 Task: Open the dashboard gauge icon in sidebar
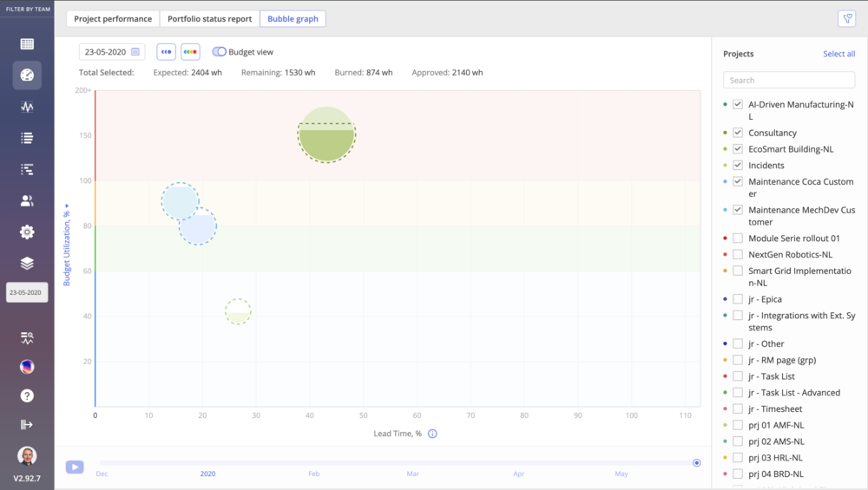tap(27, 75)
